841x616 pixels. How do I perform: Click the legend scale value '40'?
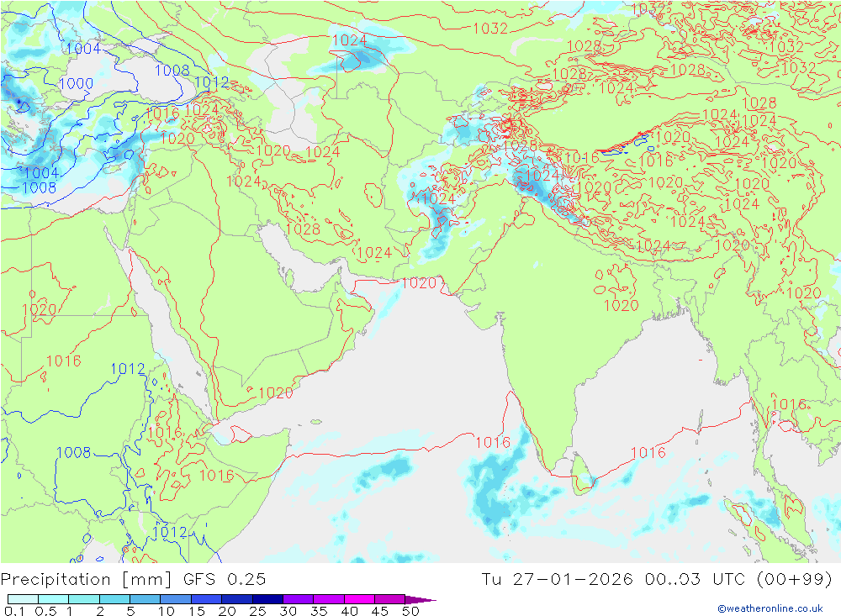[349, 611]
